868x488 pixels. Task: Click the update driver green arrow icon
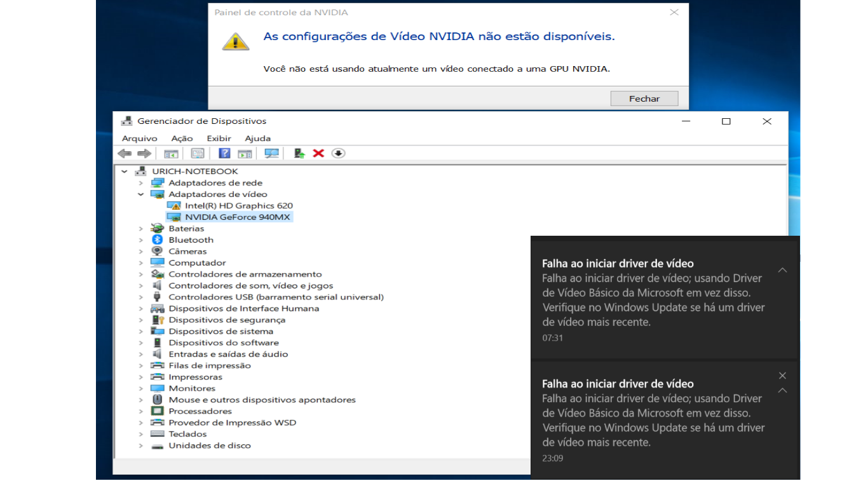pyautogui.click(x=299, y=153)
